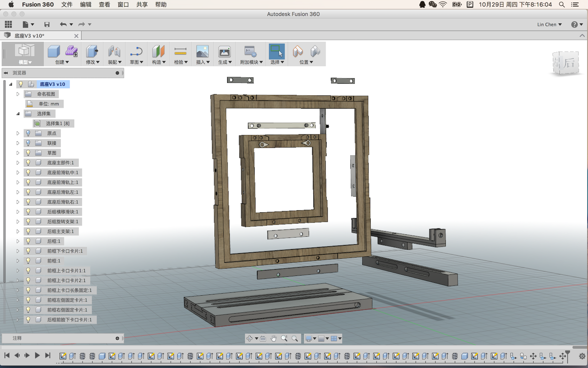Toggle visibility bulb of 草图 folder
The width and height of the screenshot is (588, 368).
28,153
